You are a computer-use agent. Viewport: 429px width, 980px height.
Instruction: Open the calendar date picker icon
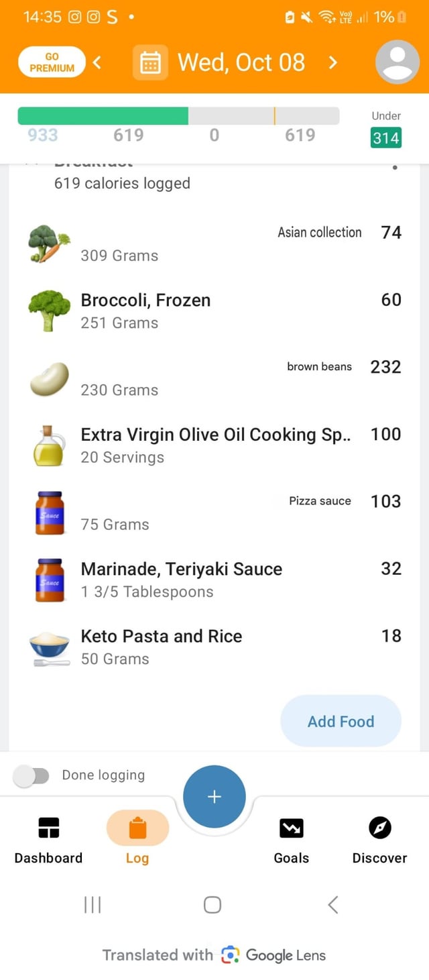[x=150, y=63]
